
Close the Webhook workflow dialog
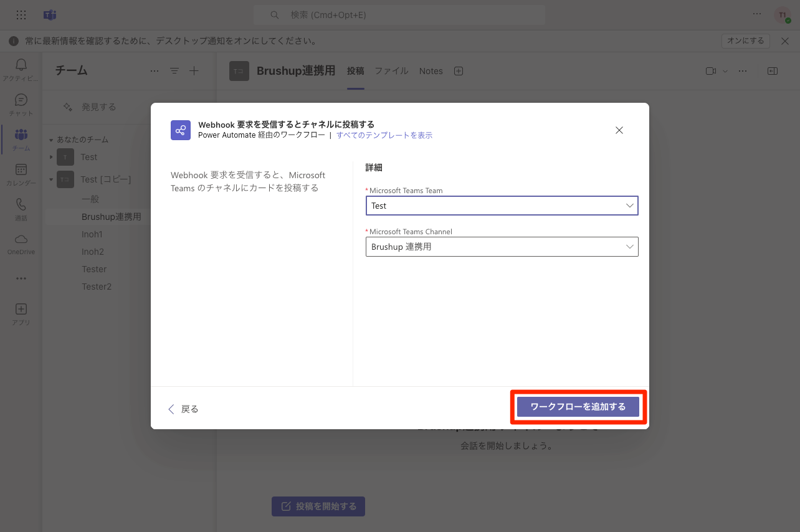pyautogui.click(x=619, y=130)
